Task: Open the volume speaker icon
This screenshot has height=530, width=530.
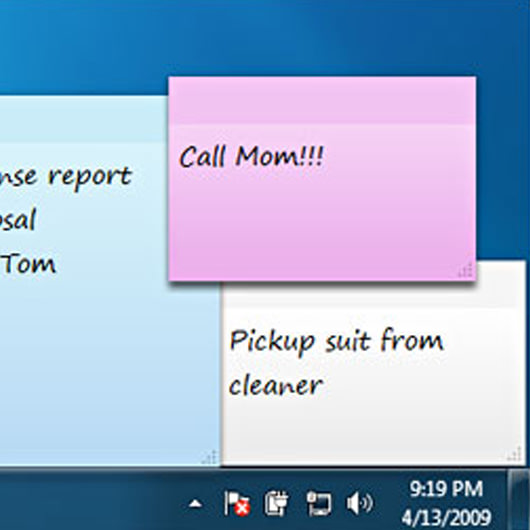Action: (x=360, y=504)
